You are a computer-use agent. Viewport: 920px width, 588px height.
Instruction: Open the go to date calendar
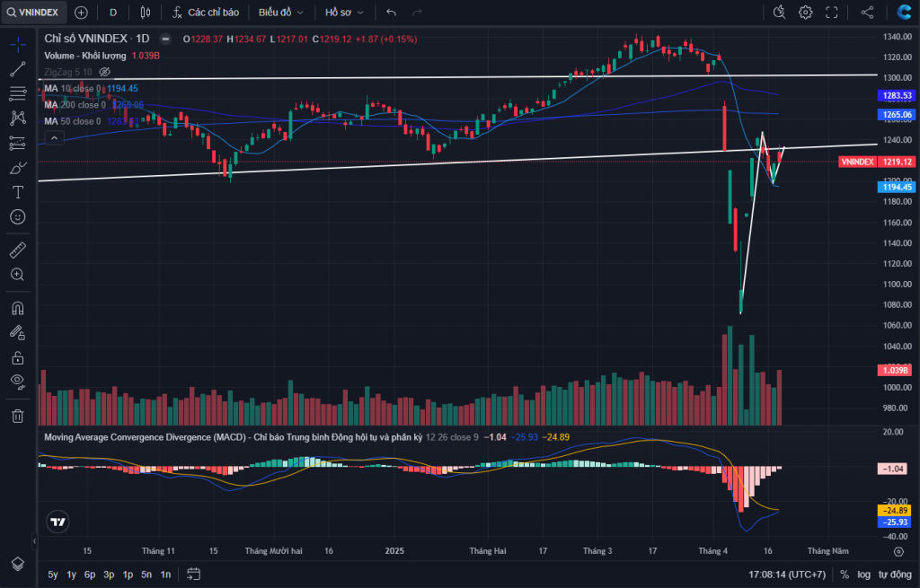coord(194,575)
